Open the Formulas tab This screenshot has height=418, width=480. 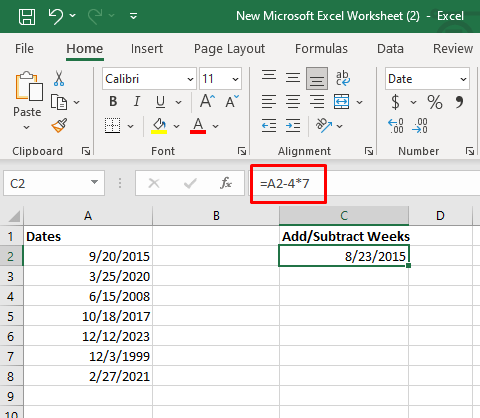321,49
